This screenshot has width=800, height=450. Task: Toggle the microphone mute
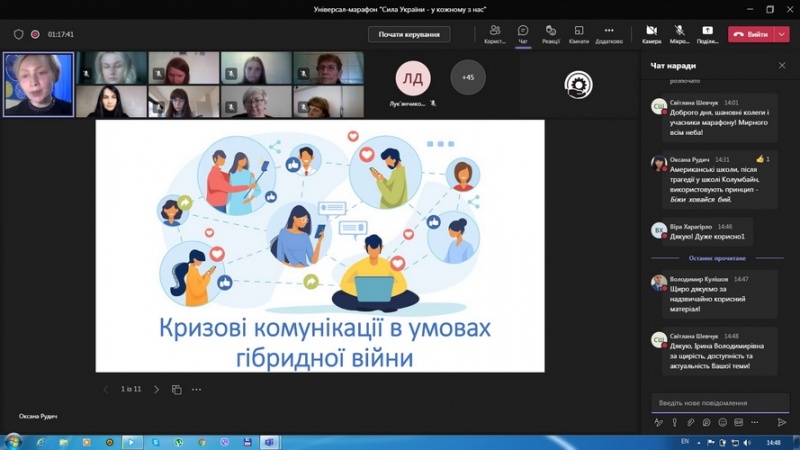pyautogui.click(x=679, y=34)
